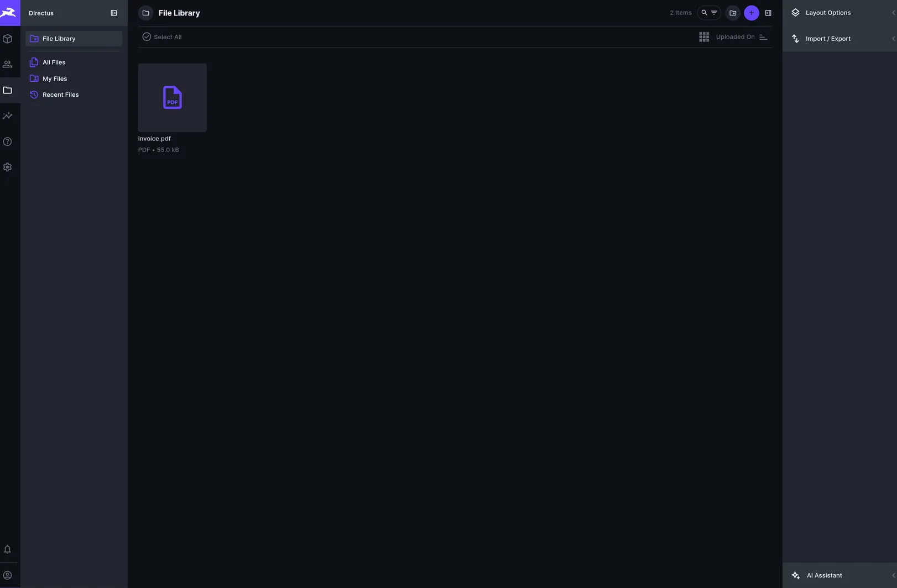Show My Files in navigation
This screenshot has height=588, width=897.
(x=74, y=78)
